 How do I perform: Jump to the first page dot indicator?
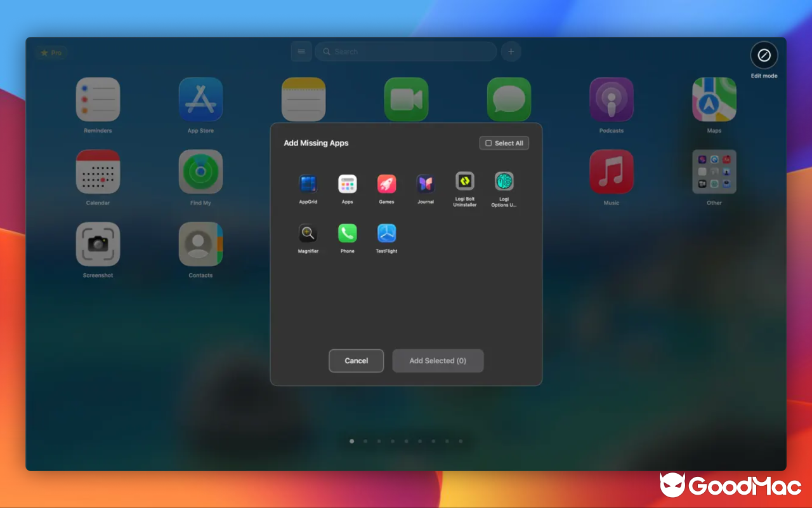pyautogui.click(x=351, y=441)
